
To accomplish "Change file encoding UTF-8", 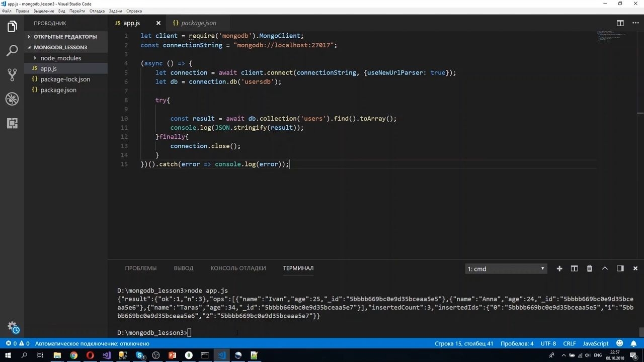I will 548,343.
